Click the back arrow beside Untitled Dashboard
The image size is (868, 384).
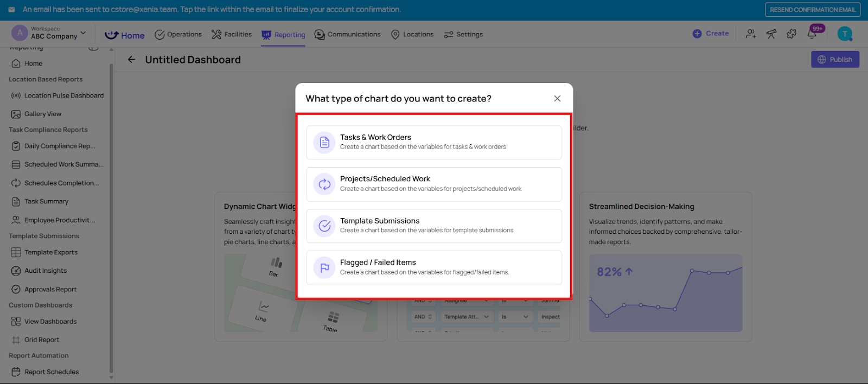(x=131, y=60)
